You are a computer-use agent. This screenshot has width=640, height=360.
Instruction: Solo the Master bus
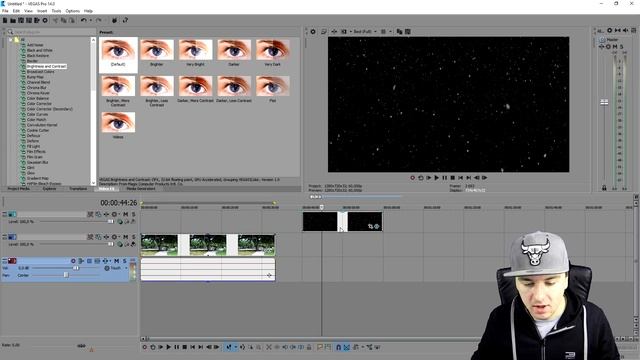click(622, 47)
